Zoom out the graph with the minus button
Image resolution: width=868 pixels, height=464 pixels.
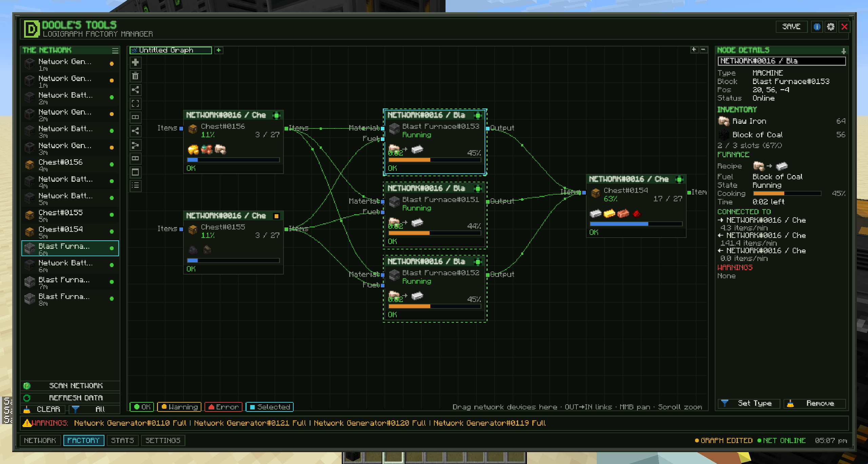704,50
